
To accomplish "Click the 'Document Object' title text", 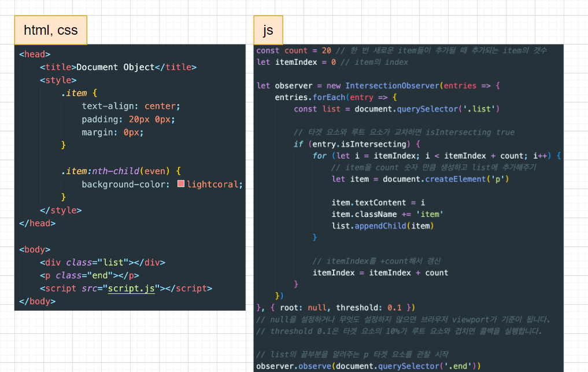I will point(116,67).
